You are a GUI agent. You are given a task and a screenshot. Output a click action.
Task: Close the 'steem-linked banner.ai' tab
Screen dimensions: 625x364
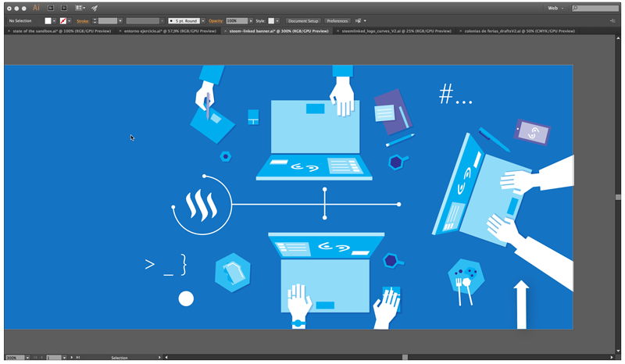(225, 30)
